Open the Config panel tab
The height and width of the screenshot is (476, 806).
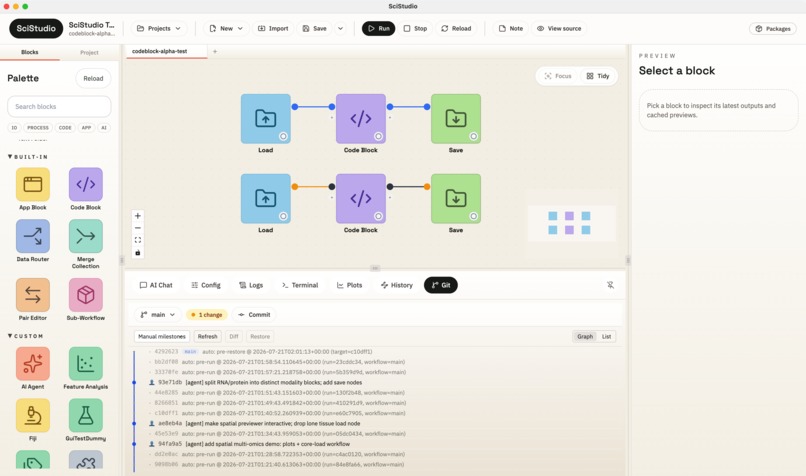tap(206, 285)
